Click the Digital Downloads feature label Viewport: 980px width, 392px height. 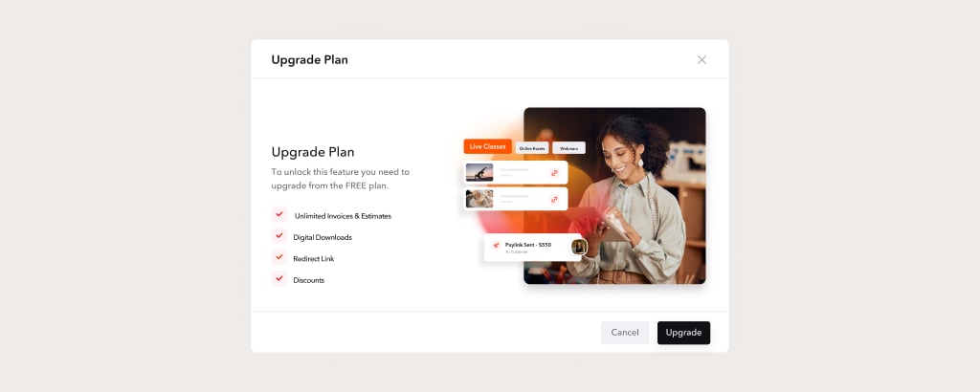pyautogui.click(x=323, y=237)
